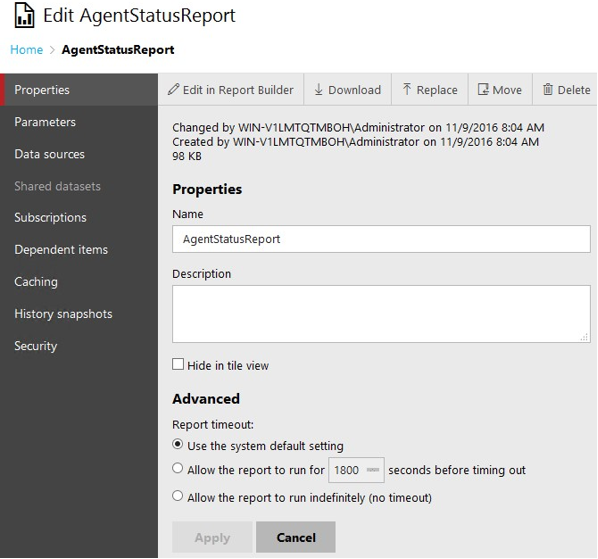The width and height of the screenshot is (598, 559).
Task: Enable the Hide in tile view checkbox
Action: pyautogui.click(x=178, y=364)
